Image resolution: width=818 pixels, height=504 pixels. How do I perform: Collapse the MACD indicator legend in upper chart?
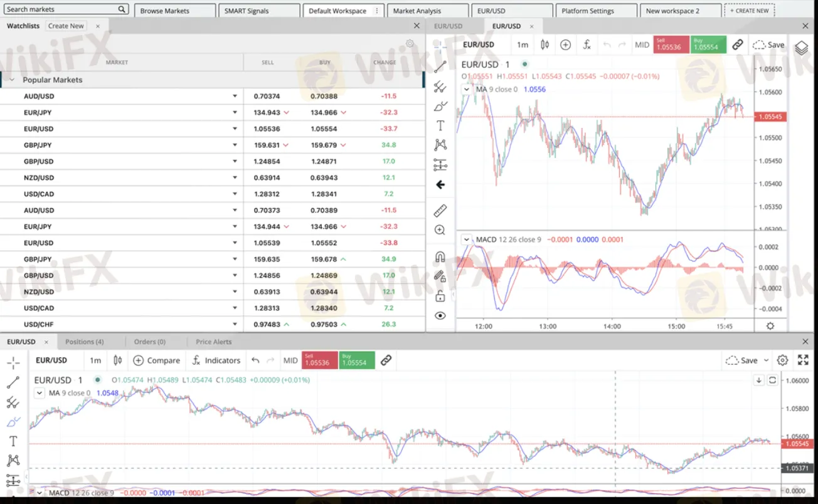coord(466,239)
